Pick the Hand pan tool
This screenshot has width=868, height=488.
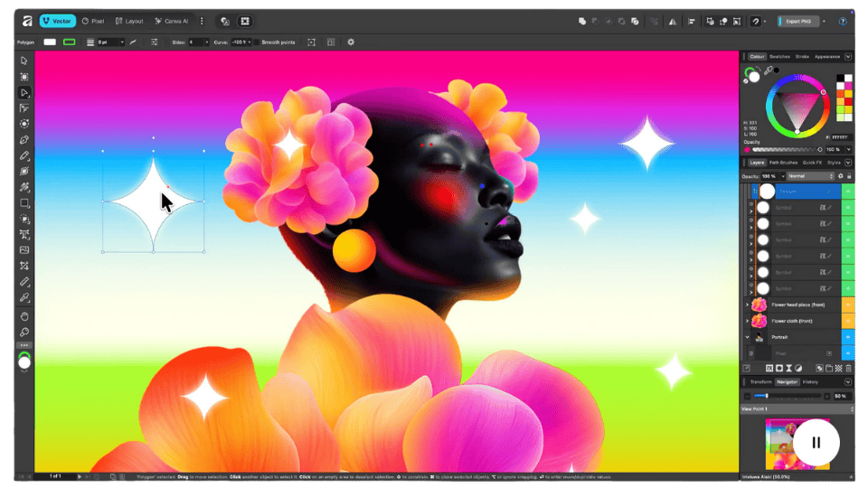pyautogui.click(x=24, y=315)
